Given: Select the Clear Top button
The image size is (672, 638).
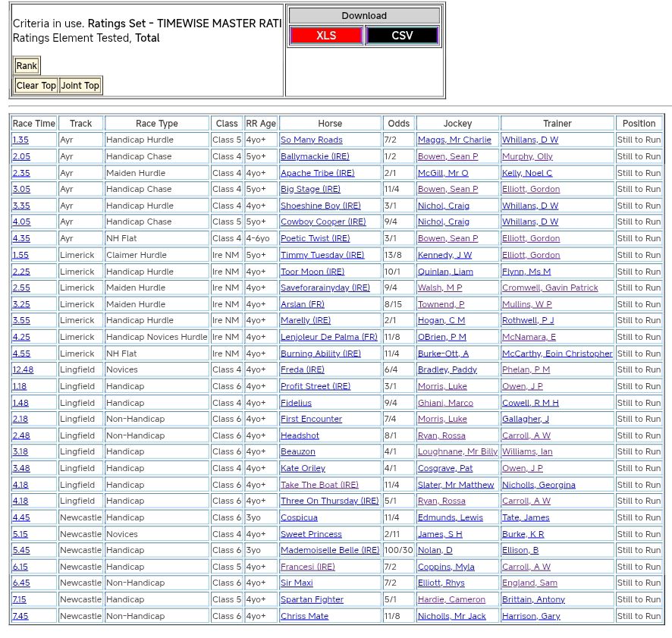Looking at the screenshot, I should [x=36, y=86].
